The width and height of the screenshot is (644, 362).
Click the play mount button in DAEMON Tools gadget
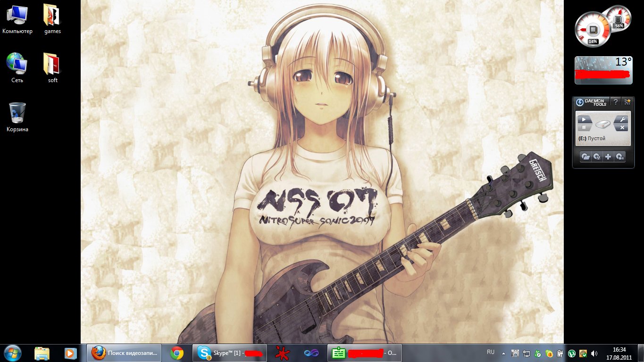click(x=585, y=119)
